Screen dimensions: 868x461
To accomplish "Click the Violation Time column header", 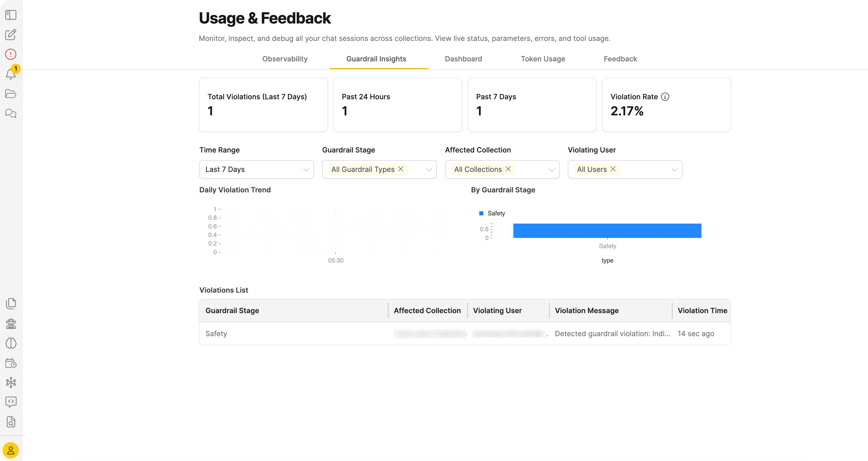I will 702,310.
